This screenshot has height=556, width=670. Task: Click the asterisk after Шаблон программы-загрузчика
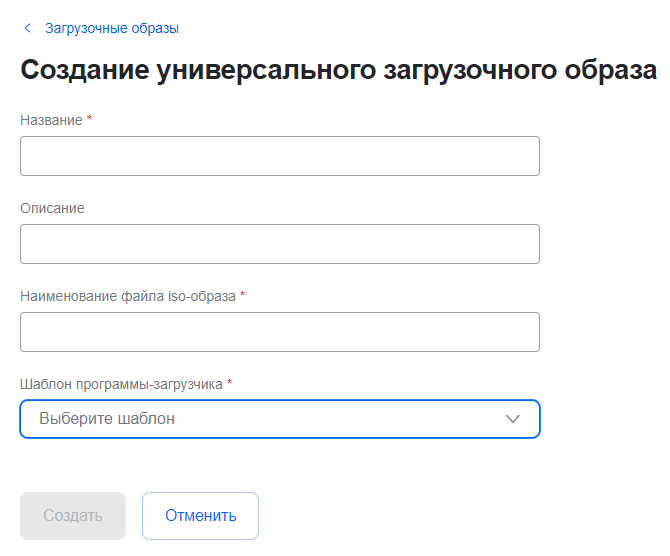point(230,383)
